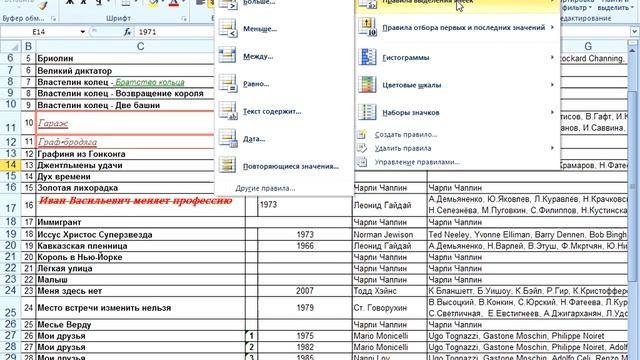
Task: Click the Format Painter brush icon
Action: pos(43,5)
